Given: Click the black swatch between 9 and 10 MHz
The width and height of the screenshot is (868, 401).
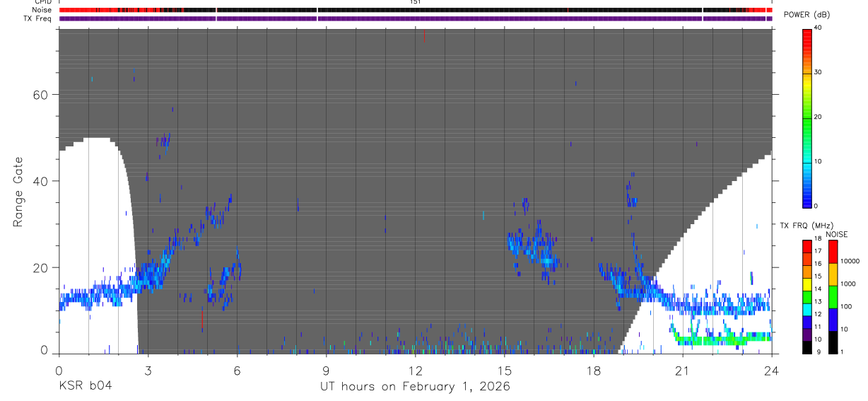Looking at the screenshot, I should click(807, 347).
